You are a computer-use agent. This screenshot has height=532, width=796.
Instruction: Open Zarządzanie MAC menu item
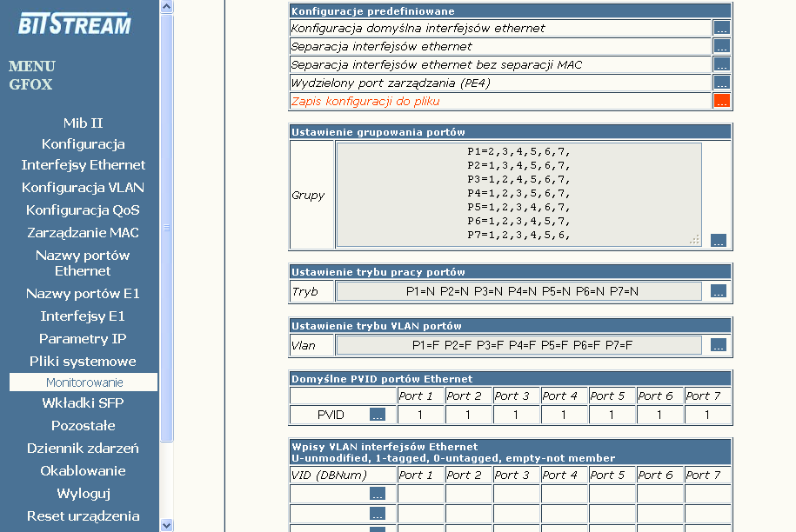coord(84,233)
